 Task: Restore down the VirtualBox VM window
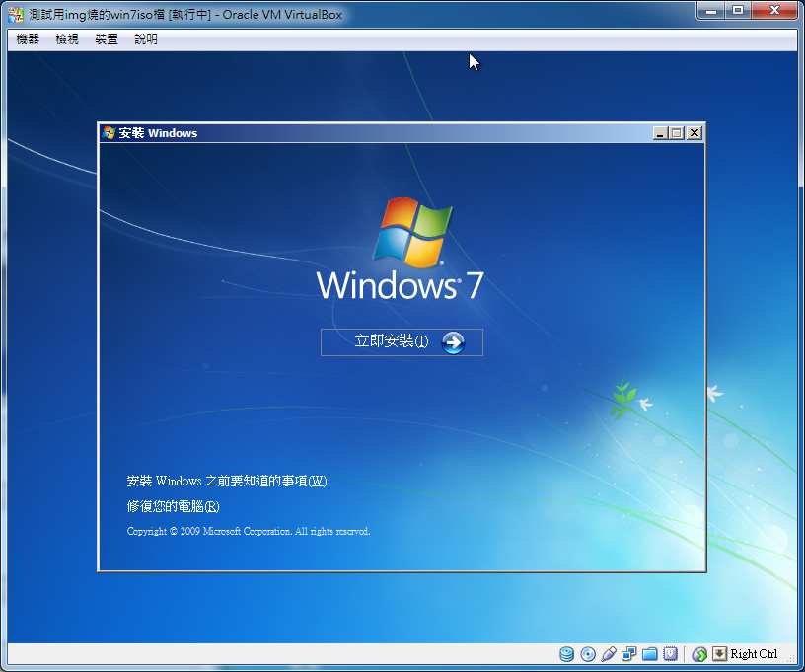[x=738, y=10]
